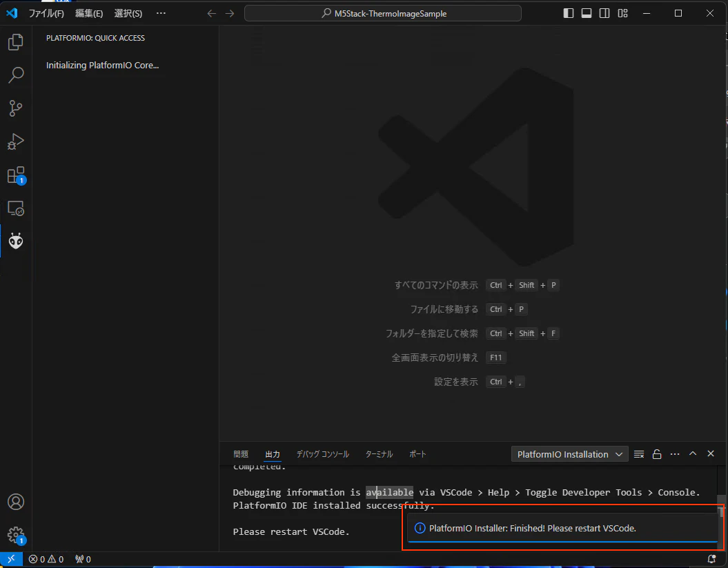Open the Source Control view
Image resolution: width=728 pixels, height=568 pixels.
(x=16, y=108)
